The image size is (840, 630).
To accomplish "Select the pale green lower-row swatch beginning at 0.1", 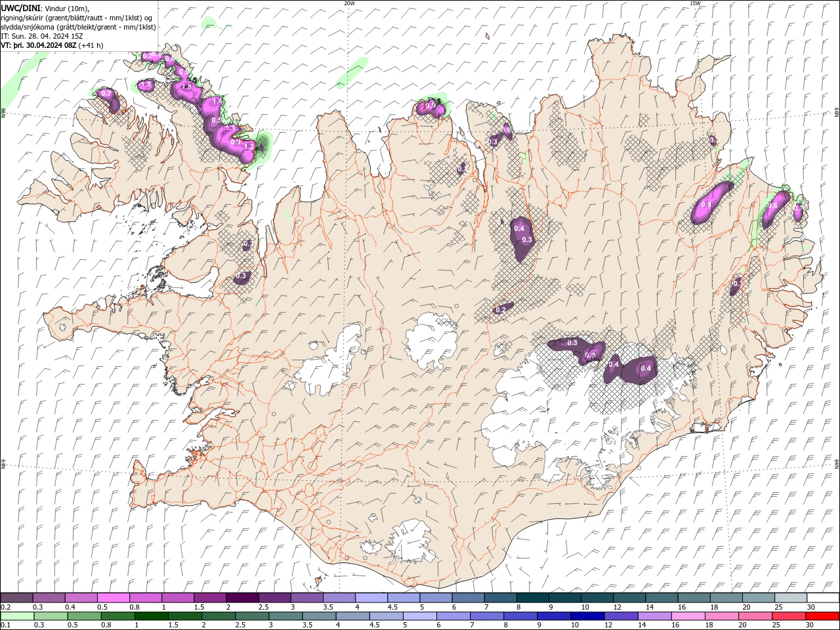I will pos(17,616).
